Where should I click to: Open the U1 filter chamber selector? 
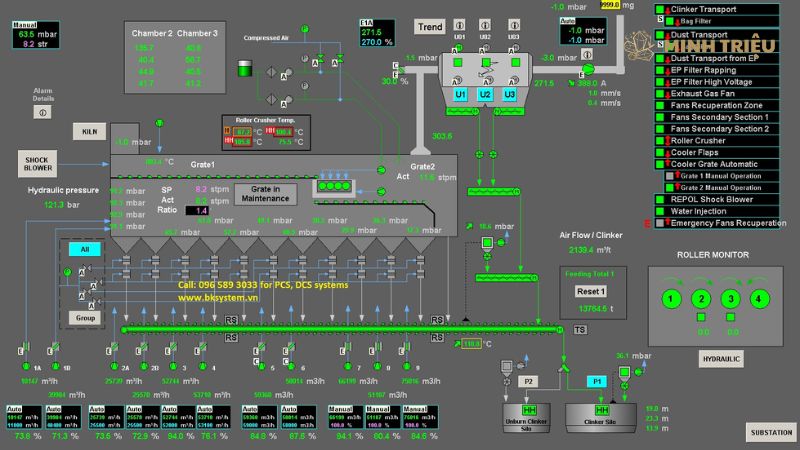pos(461,94)
